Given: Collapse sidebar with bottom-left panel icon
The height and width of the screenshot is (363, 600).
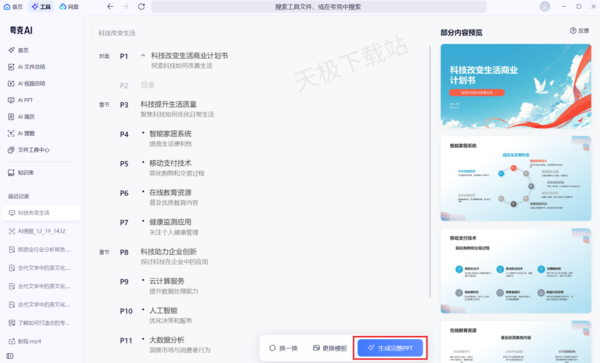Looking at the screenshot, I should pyautogui.click(x=10, y=356).
